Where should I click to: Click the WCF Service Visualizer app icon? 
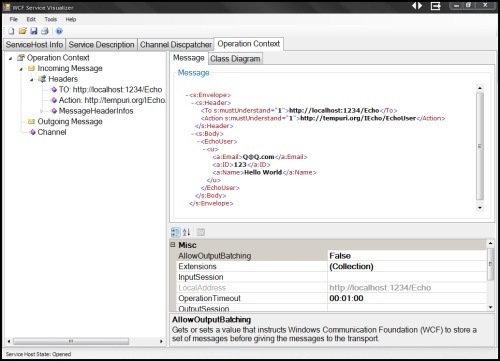(7, 7)
